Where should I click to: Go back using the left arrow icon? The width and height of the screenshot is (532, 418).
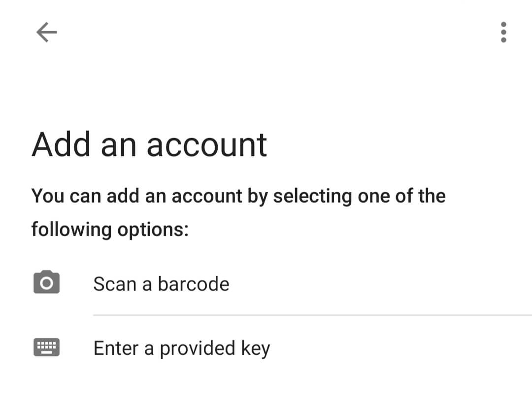click(46, 32)
